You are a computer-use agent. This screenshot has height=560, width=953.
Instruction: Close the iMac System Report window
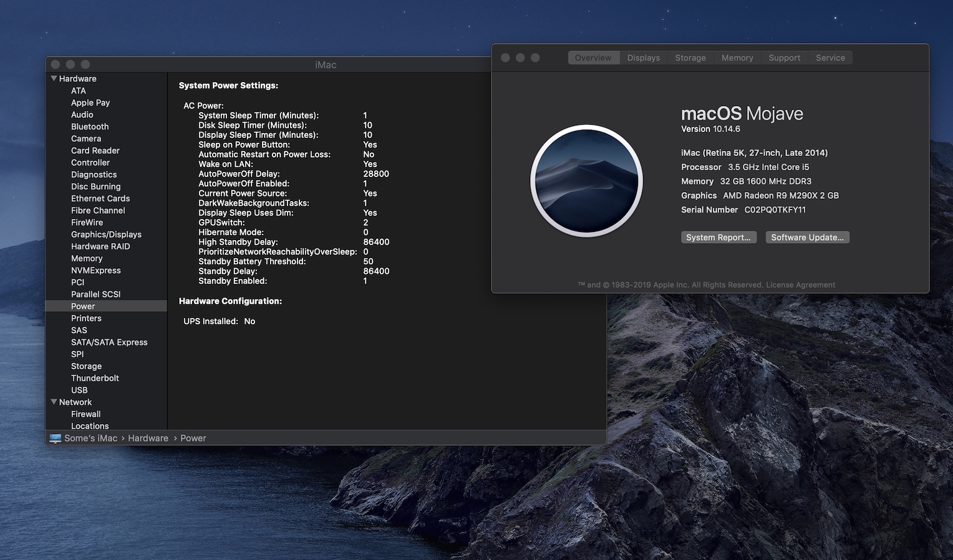pos(56,65)
